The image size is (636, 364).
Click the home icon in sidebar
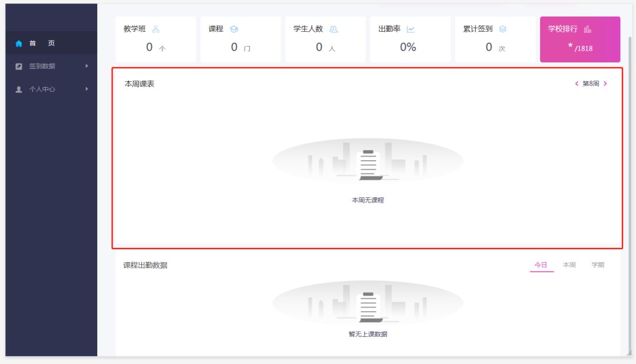(19, 44)
